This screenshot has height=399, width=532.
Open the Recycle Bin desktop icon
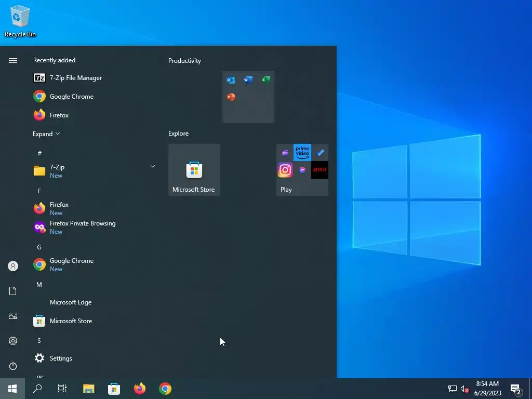coord(20,21)
